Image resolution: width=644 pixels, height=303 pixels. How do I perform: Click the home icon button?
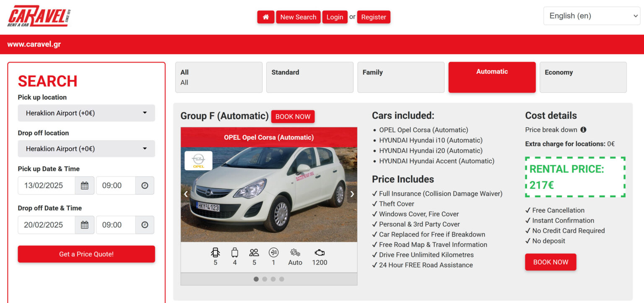click(x=265, y=17)
